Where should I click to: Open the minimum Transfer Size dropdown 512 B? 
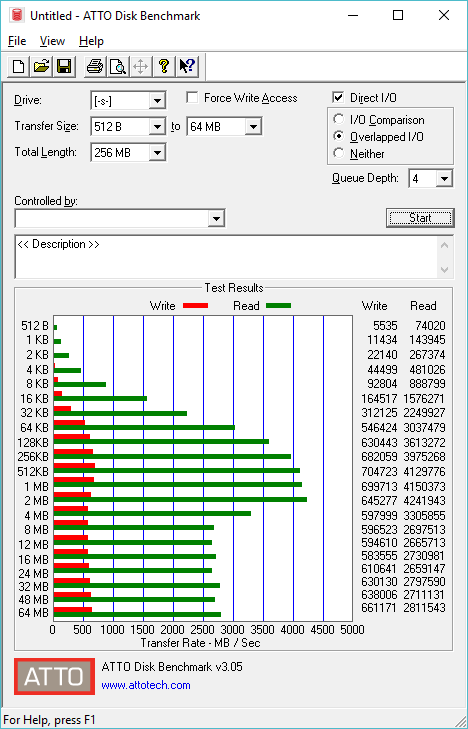pos(158,126)
